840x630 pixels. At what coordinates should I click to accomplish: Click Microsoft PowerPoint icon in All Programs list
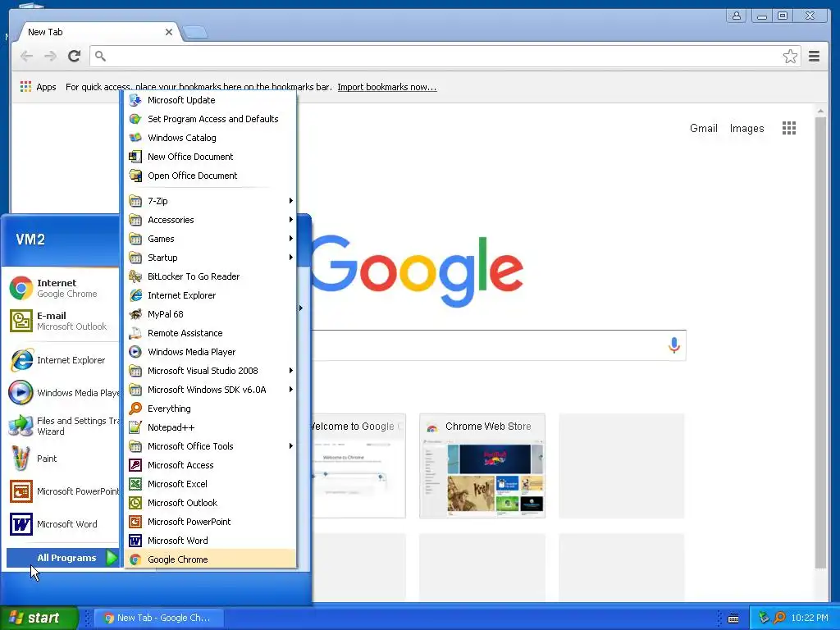click(135, 522)
